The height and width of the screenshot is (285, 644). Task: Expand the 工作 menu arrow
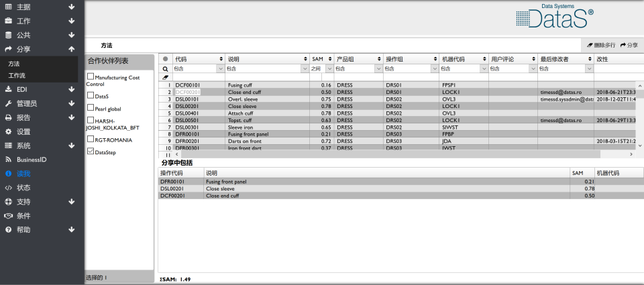(72, 21)
